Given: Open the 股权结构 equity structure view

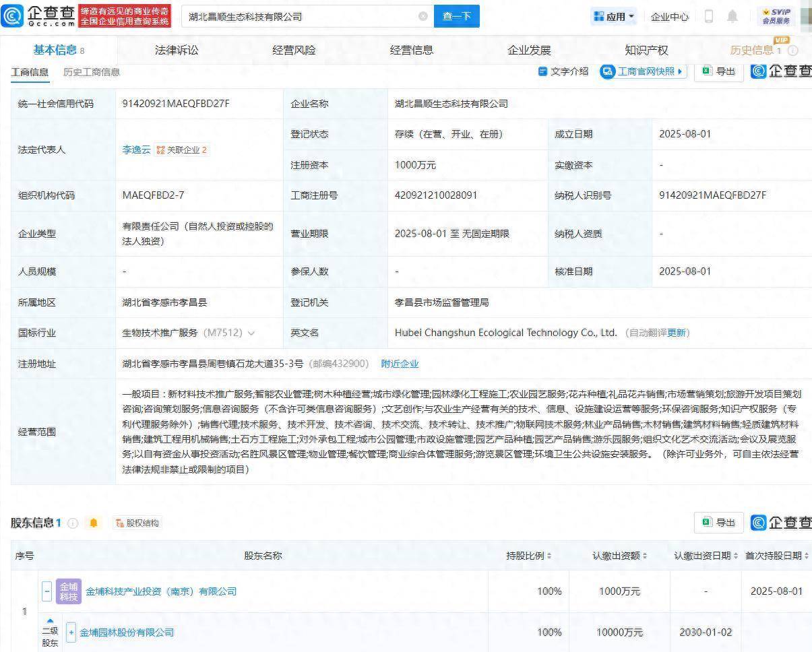Looking at the screenshot, I should point(136,523).
